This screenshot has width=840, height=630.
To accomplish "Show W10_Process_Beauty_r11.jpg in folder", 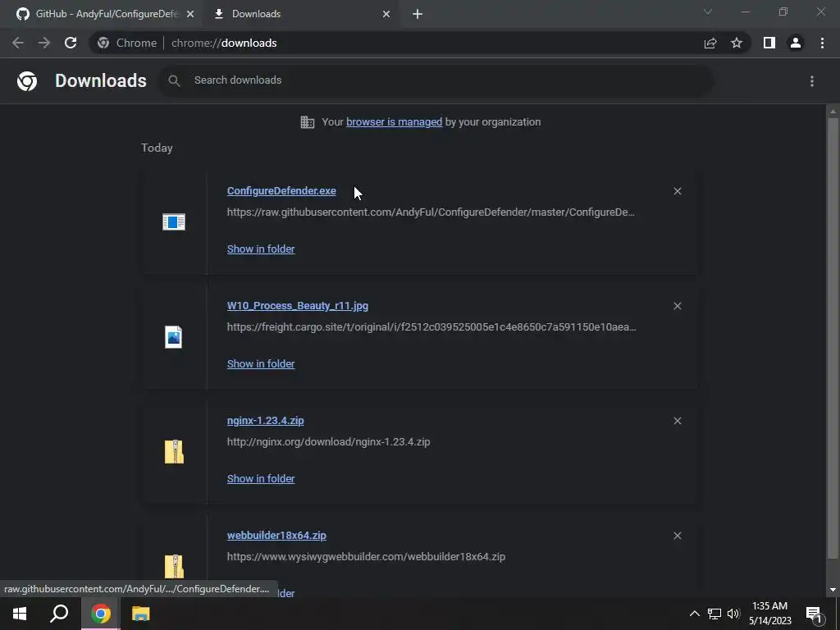I will click(261, 363).
